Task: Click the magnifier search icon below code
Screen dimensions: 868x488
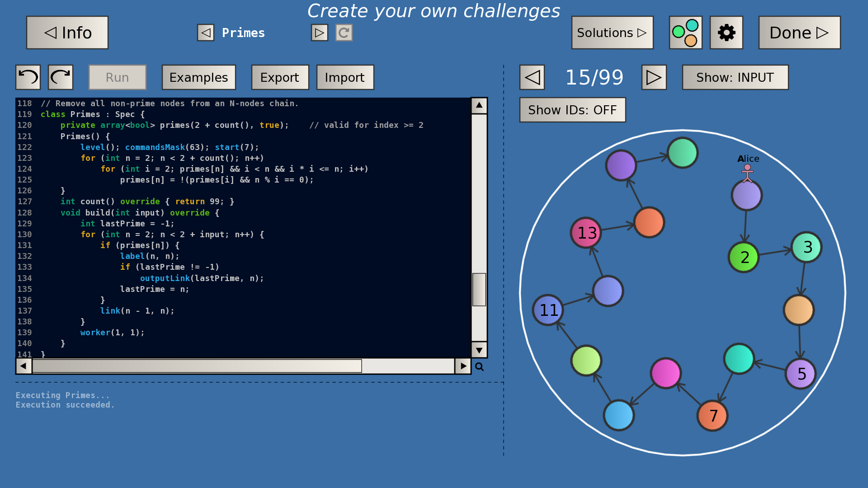Action: [479, 366]
